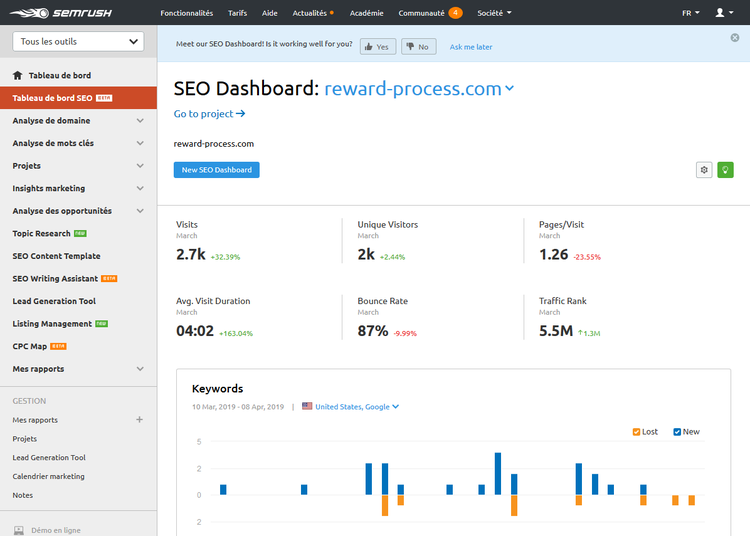Toggle the Lost keywords checkbox

click(x=636, y=432)
